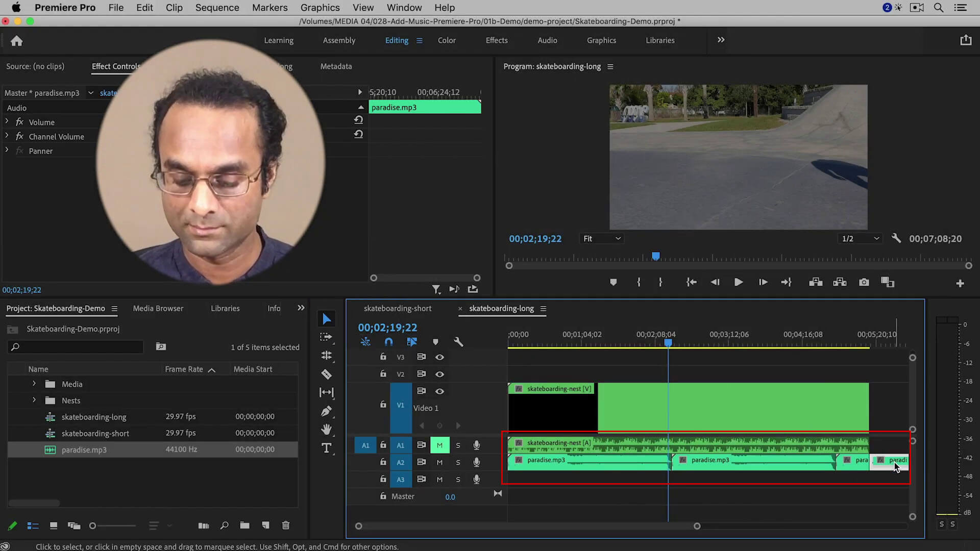Click Export Frame camera icon

[864, 282]
